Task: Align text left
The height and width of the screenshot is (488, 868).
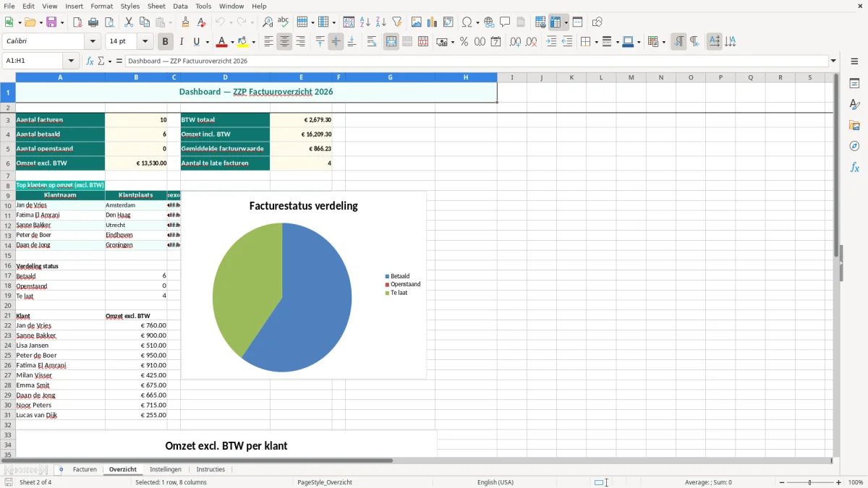Action: (268, 42)
